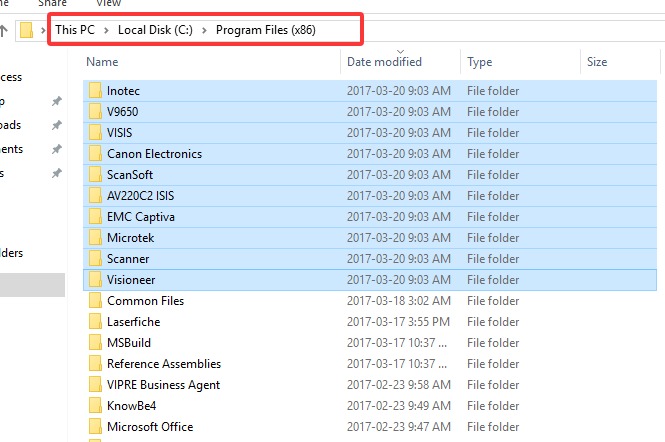Select the Scanner folder name
This screenshot has height=442, width=665.
128,259
